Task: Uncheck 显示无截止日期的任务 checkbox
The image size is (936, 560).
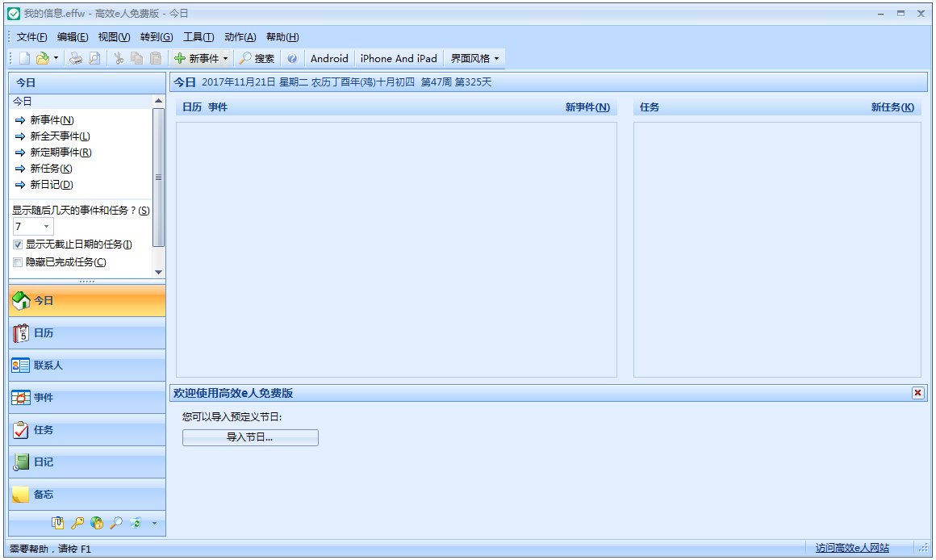Action: [18, 244]
